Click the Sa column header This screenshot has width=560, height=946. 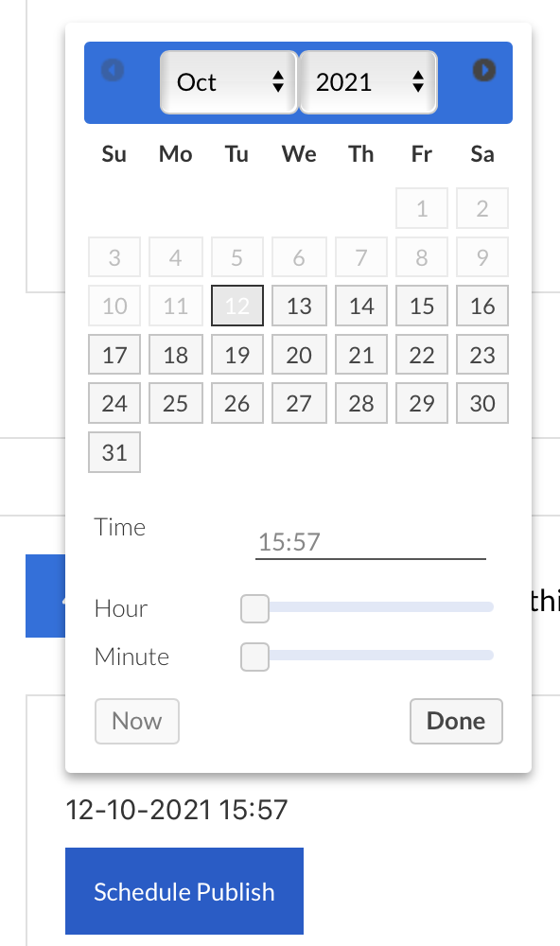[x=482, y=153]
